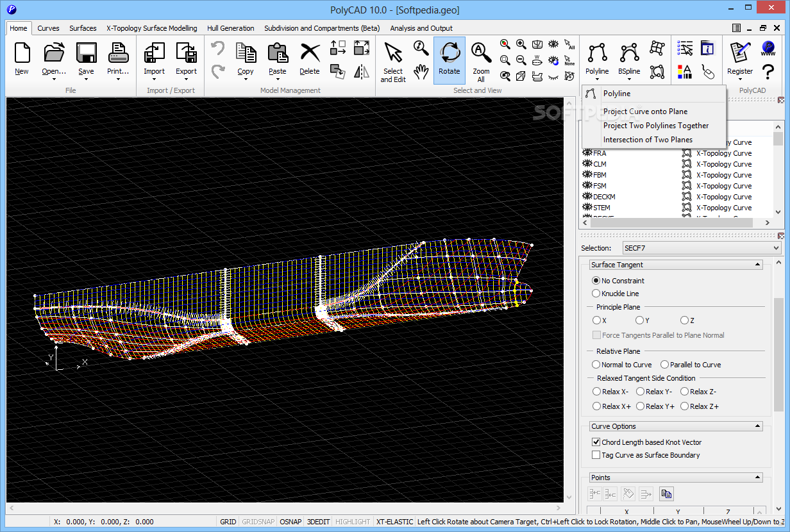Click the mirror/flip model icon

[x=361, y=71]
